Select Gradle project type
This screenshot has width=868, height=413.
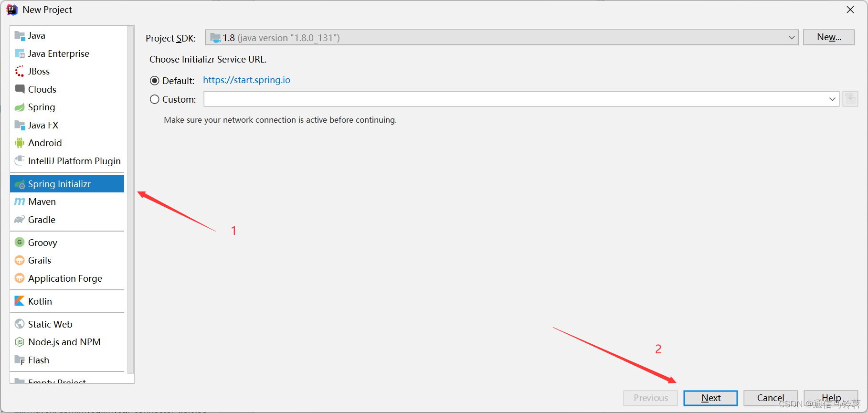67,220
